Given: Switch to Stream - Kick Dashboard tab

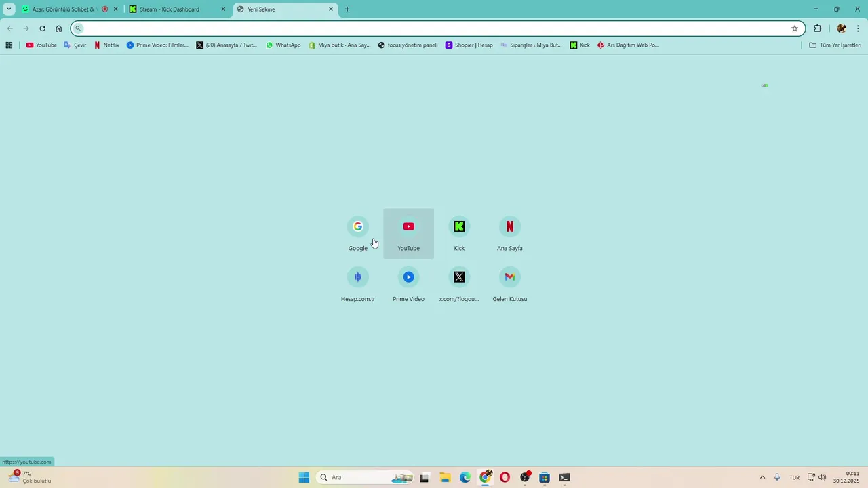Looking at the screenshot, I should 178,9.
